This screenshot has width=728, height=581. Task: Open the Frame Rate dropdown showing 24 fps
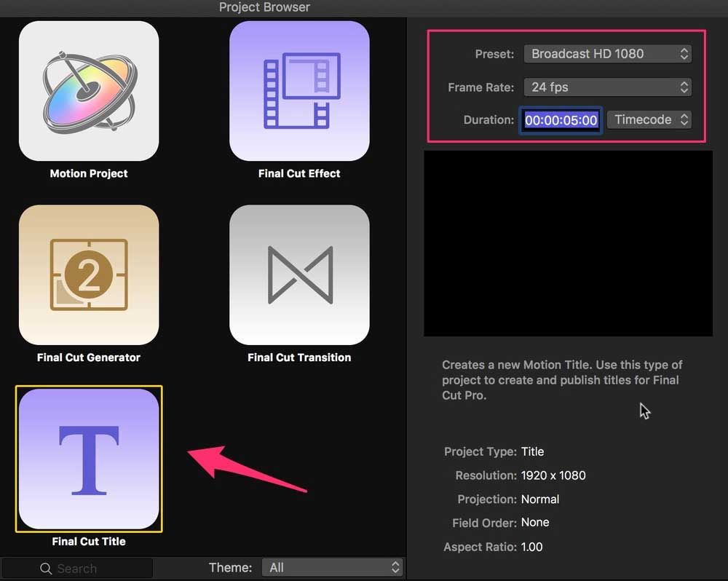click(x=607, y=87)
